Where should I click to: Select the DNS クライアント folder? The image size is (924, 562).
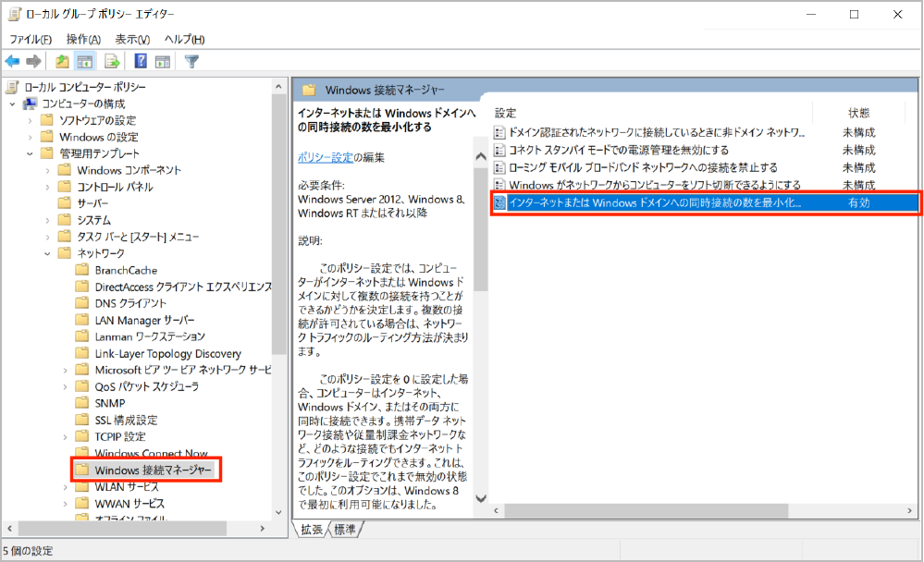(x=129, y=303)
